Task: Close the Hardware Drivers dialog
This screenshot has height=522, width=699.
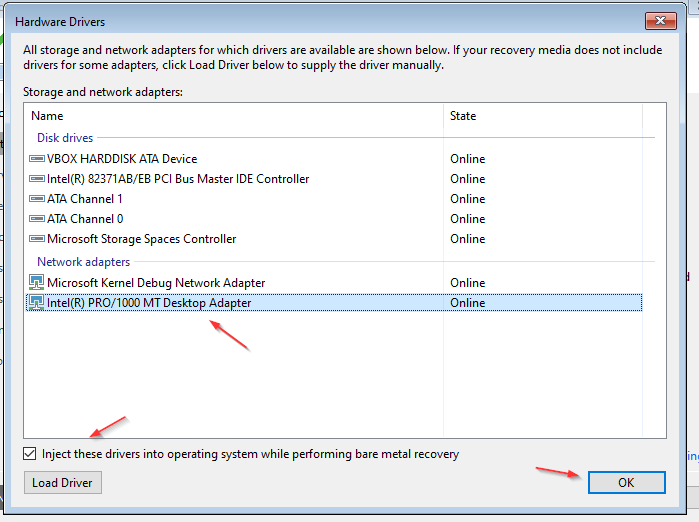Action: [x=660, y=21]
